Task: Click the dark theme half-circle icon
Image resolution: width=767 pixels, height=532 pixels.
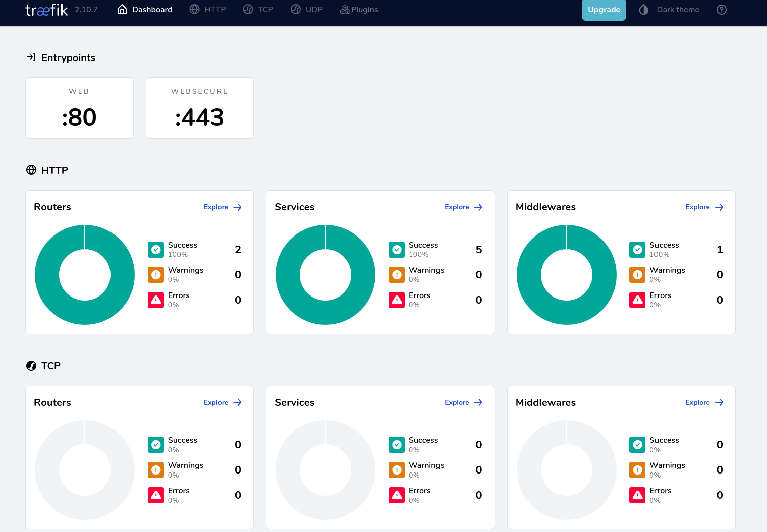Action: pos(643,10)
